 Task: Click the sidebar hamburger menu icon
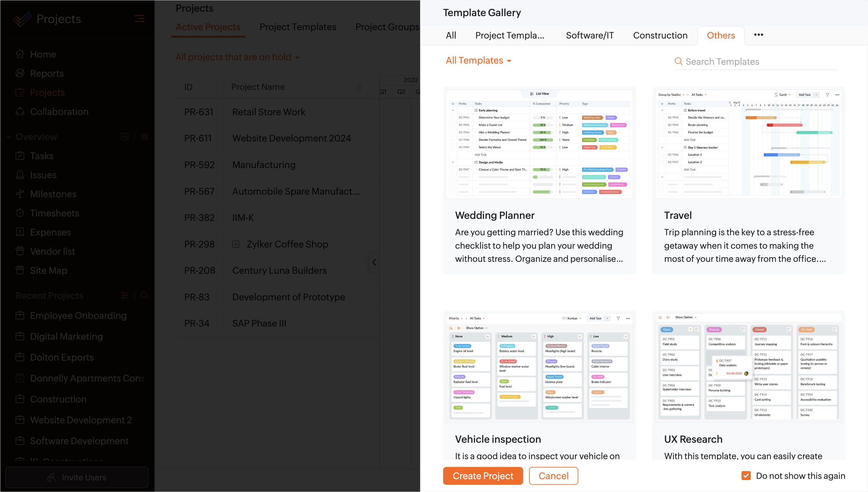coord(139,19)
